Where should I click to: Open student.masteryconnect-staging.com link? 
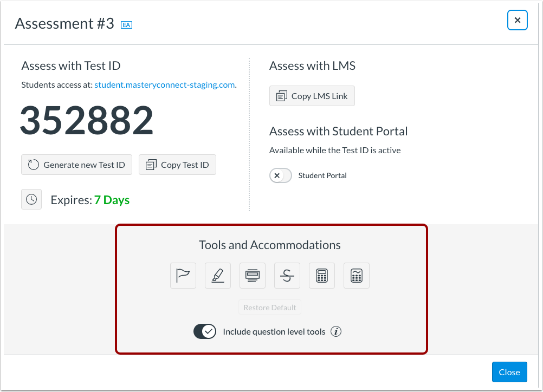(165, 85)
